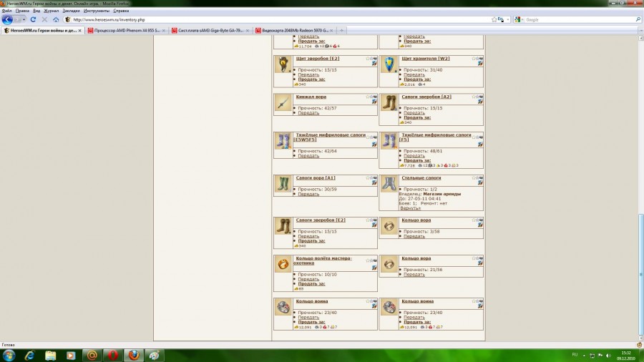Open the Windows Start menu orb

pos(9,356)
